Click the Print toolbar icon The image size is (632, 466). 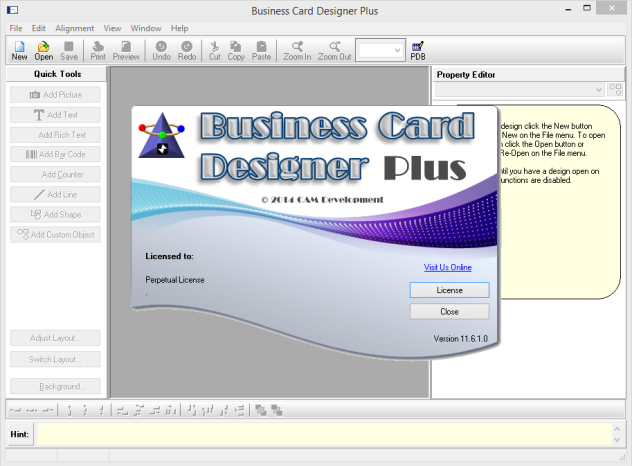tap(98, 50)
